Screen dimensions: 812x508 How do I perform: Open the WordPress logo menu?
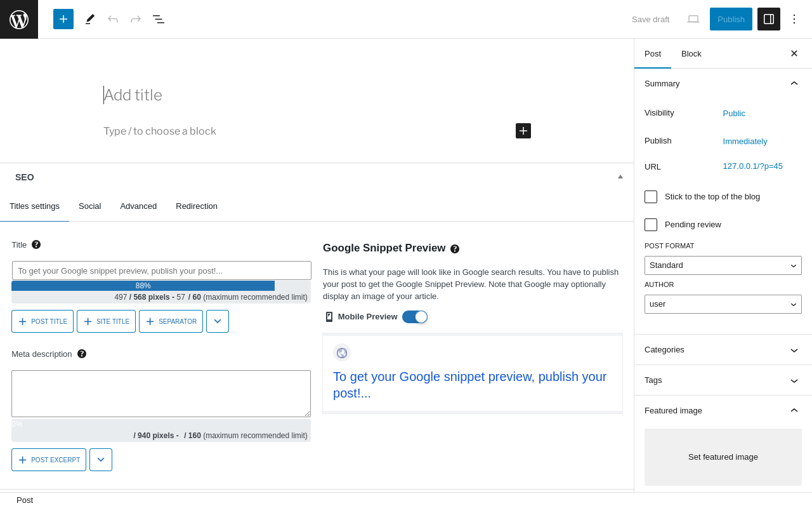[x=19, y=19]
